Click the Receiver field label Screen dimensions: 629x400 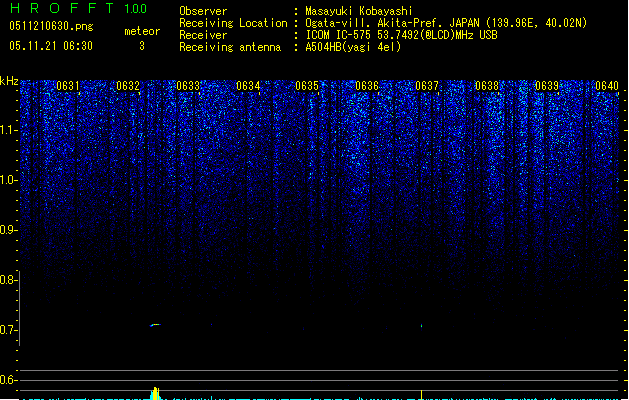[203, 35]
